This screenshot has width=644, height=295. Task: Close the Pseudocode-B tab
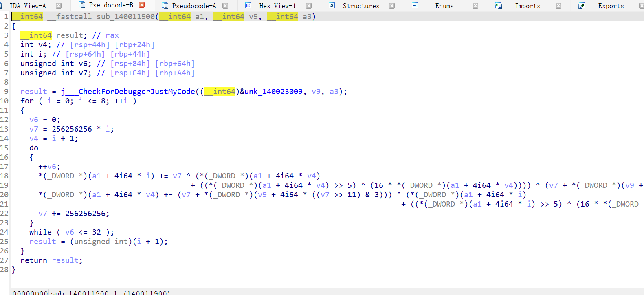point(142,5)
